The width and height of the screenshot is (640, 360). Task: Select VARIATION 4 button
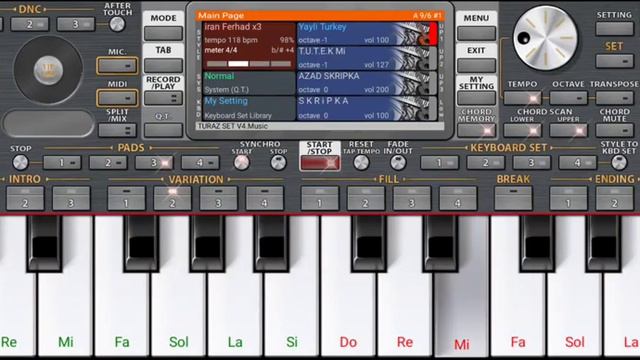(264, 198)
